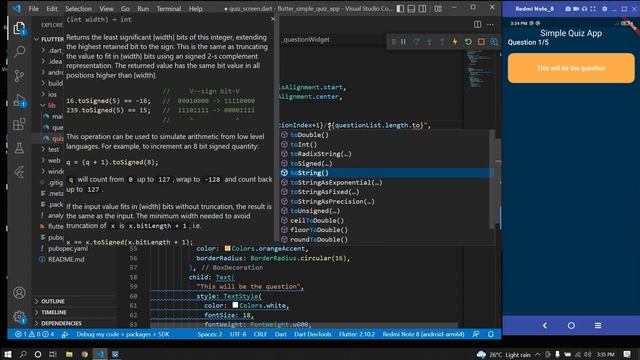The width and height of the screenshot is (640, 360).
Task: Toggle bottom panel layout button
Action: pyautogui.click(x=411, y=8)
